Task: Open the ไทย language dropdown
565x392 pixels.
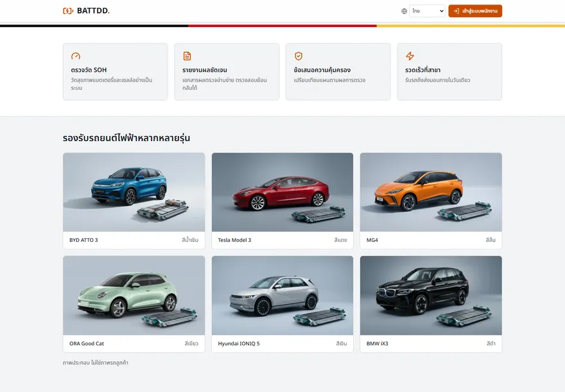Action: pos(428,11)
